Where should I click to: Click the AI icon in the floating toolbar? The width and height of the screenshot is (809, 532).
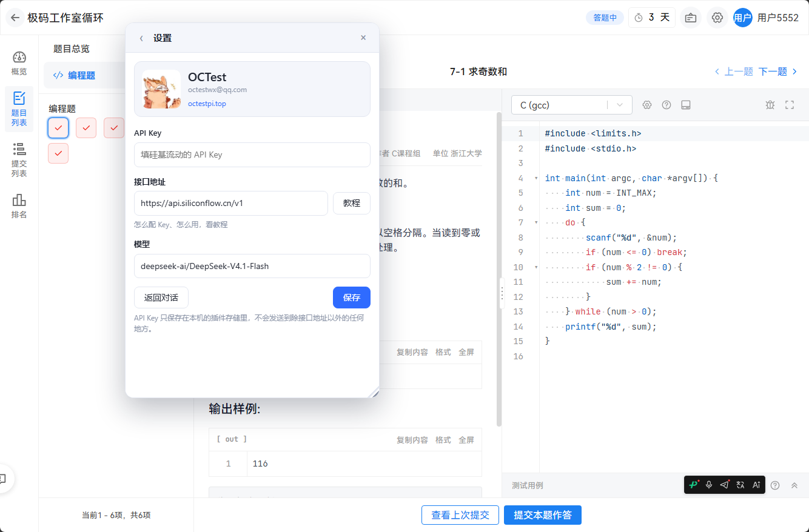[x=756, y=485]
